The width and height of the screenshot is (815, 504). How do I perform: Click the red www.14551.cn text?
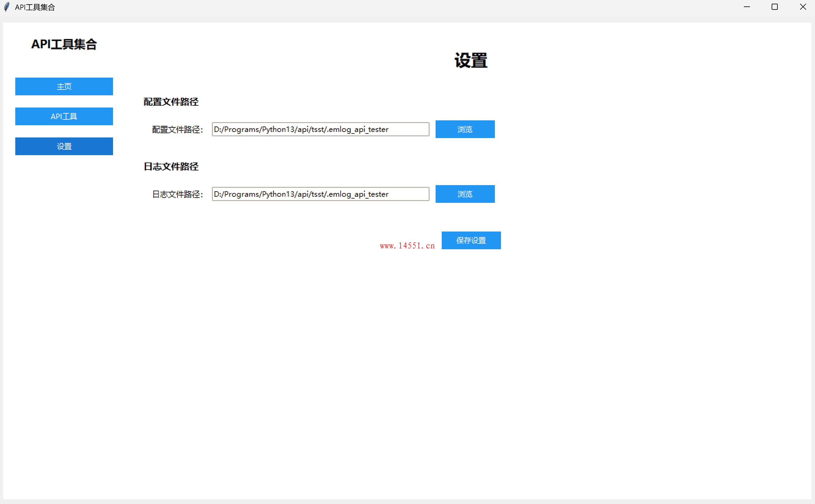point(407,246)
